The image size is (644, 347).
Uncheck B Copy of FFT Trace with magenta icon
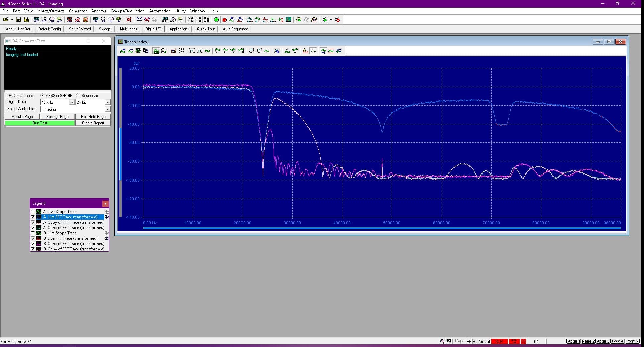(x=33, y=244)
